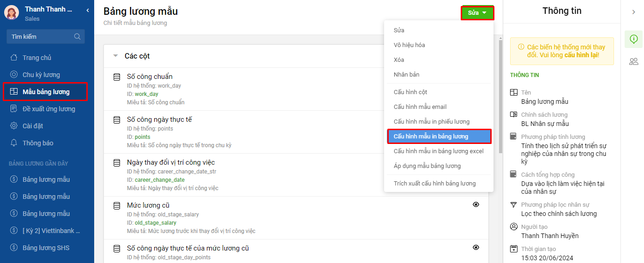Viewport: 644px width, 263px height.
Task: Click Chính sách lương icon
Action: click(x=513, y=114)
